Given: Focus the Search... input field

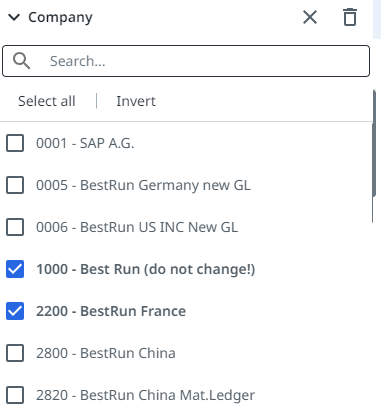Looking at the screenshot, I should (x=186, y=61).
